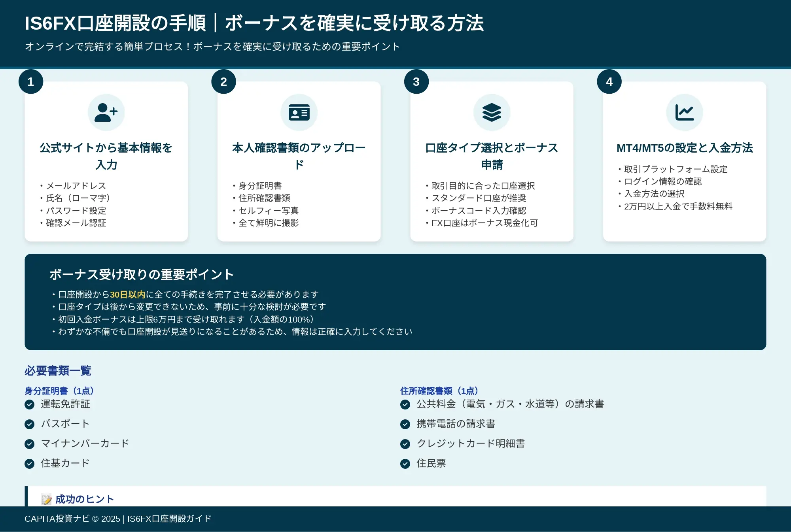
Task: Click list item 住民票
Action: click(431, 464)
